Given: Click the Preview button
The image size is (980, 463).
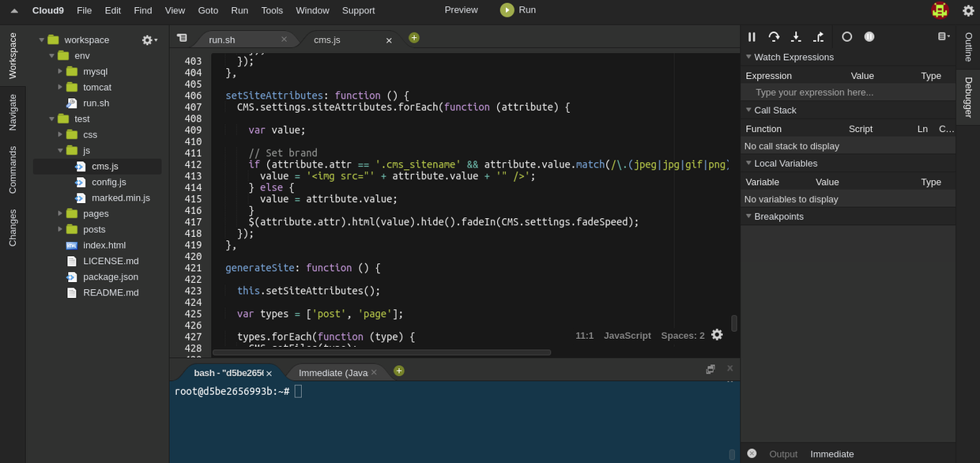Looking at the screenshot, I should tap(461, 10).
